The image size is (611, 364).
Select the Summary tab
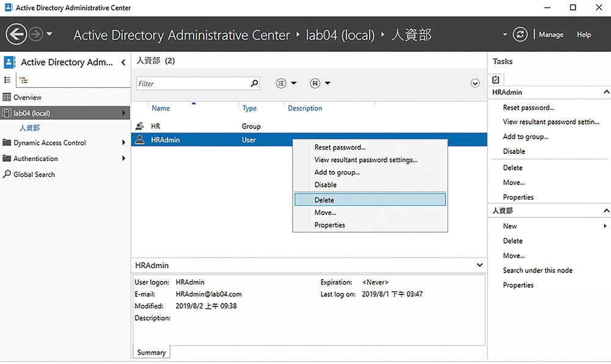pos(152,352)
